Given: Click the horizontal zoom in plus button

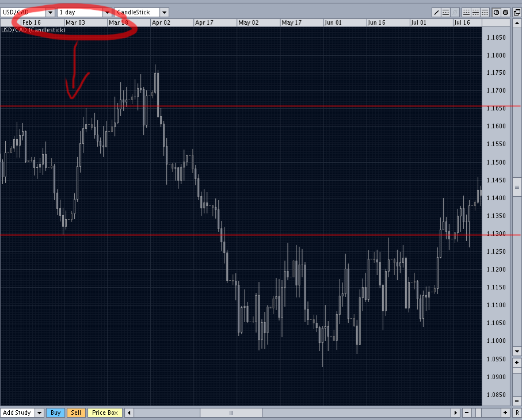Looking at the screenshot, I should (505, 413).
